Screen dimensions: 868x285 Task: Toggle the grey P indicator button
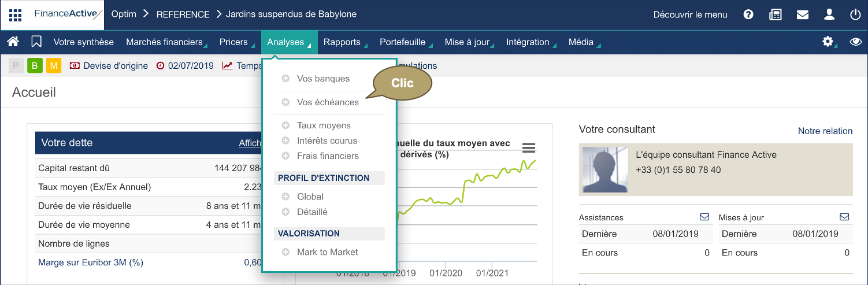pos(16,66)
